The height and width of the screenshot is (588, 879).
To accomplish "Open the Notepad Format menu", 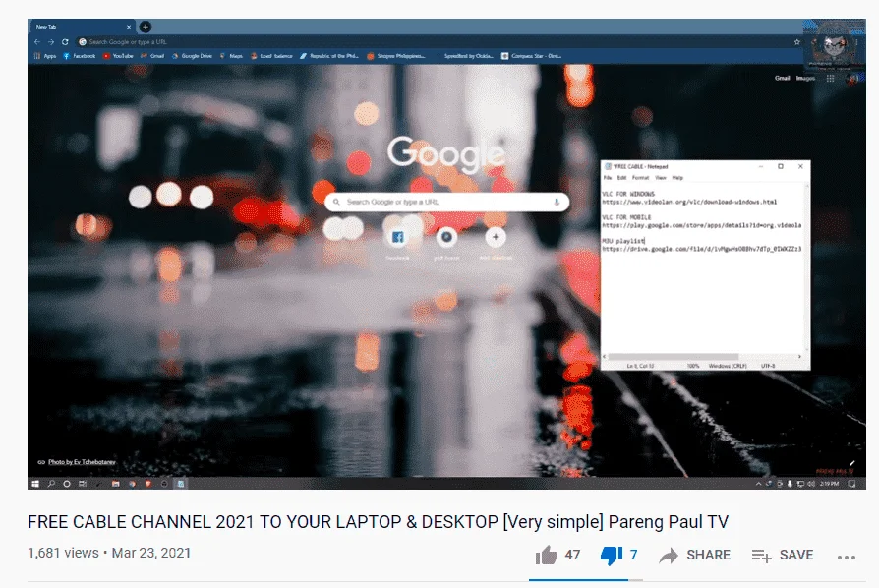I will coord(640,178).
